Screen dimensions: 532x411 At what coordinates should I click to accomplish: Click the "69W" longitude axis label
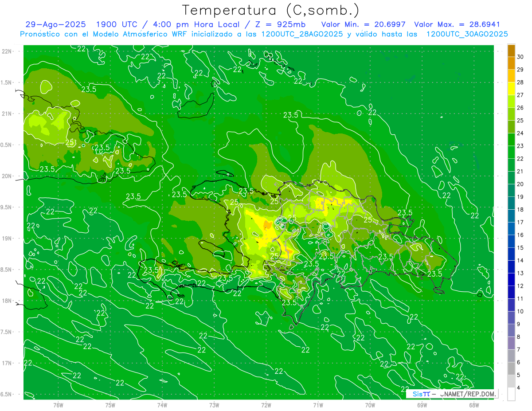pyautogui.click(x=422, y=405)
